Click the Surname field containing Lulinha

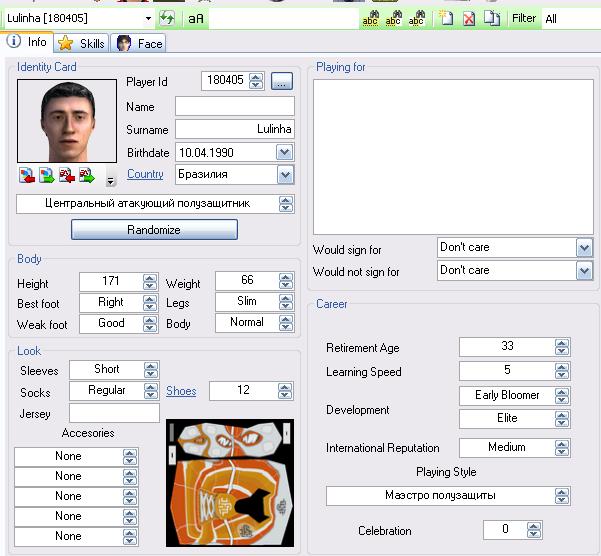pyautogui.click(x=235, y=129)
